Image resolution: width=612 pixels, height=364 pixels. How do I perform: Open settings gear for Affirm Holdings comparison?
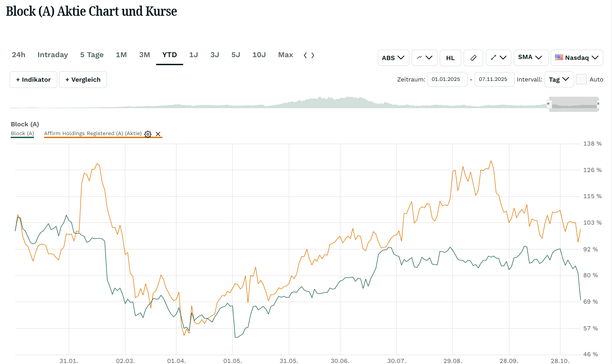148,134
